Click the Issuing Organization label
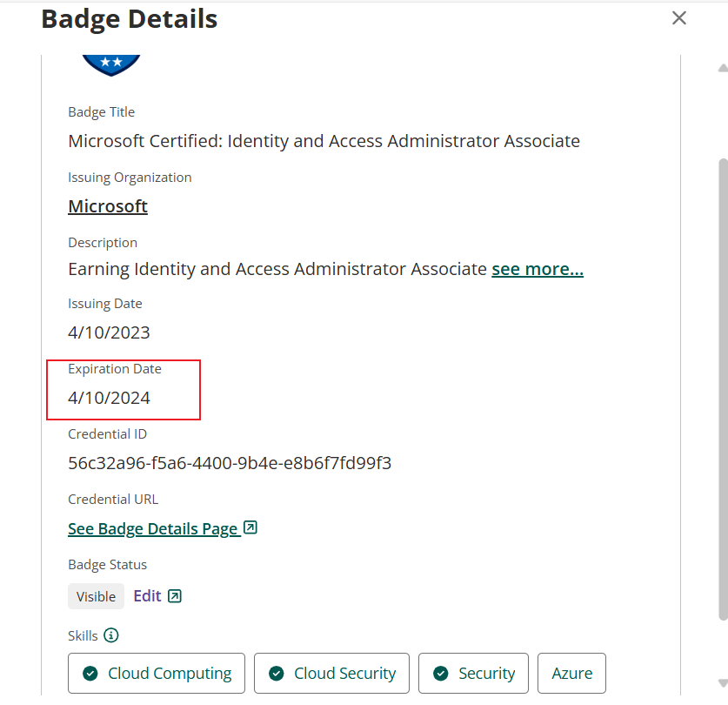This screenshot has height=705, width=728. pos(130,178)
